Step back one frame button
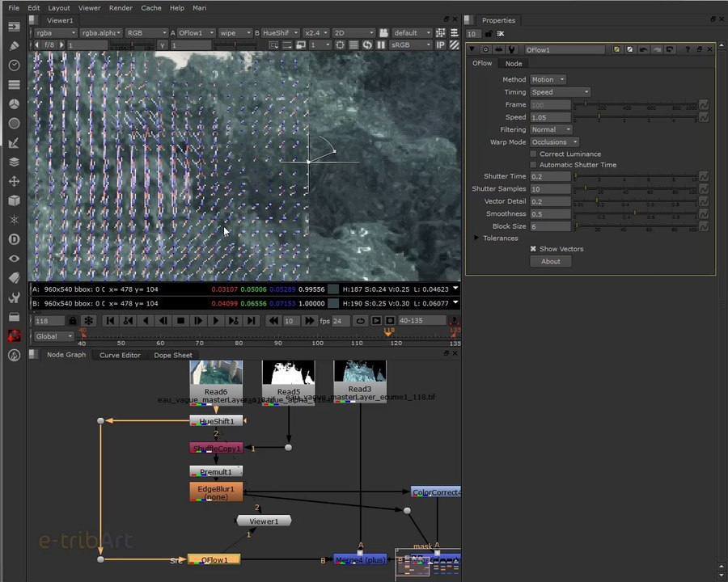The height and width of the screenshot is (582, 728). (163, 321)
